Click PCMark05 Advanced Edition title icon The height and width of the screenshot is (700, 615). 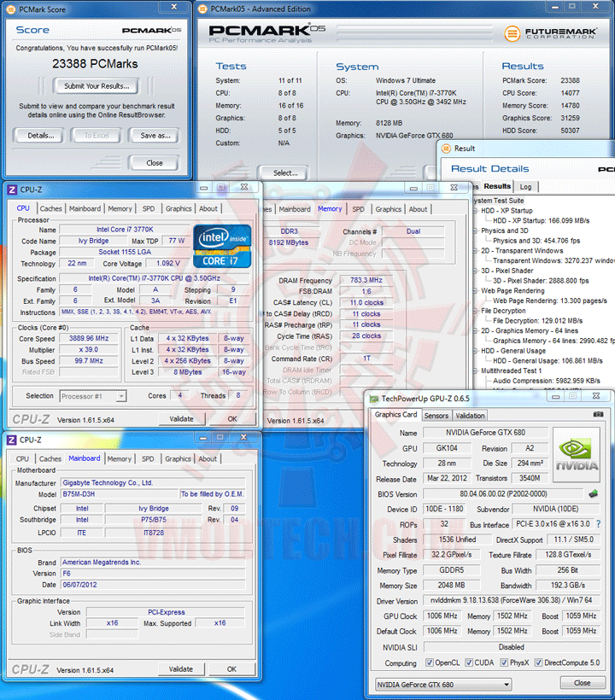pos(202,9)
